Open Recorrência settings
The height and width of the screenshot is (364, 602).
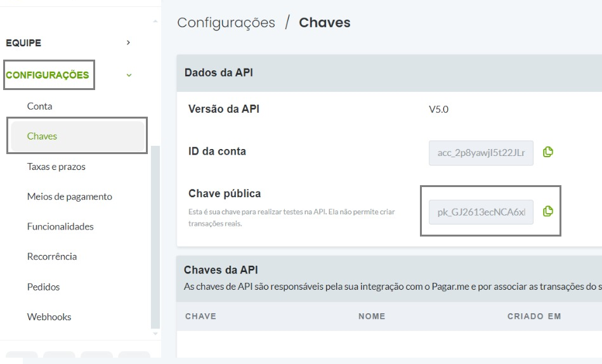(x=52, y=256)
